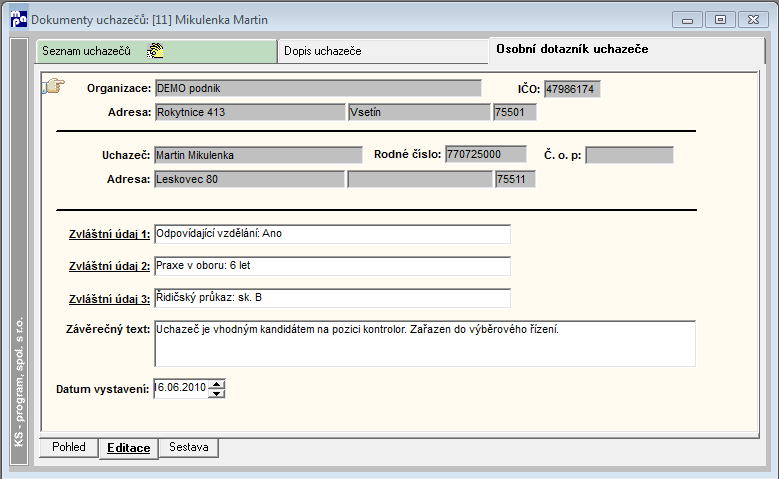Minimize the Dokumenty uchazečů window
The image size is (779, 479).
(688, 20)
